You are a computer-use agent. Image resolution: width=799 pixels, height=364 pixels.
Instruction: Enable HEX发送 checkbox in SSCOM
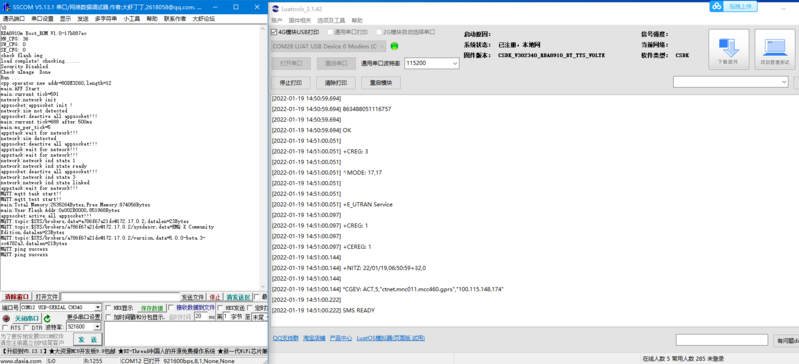click(220, 308)
